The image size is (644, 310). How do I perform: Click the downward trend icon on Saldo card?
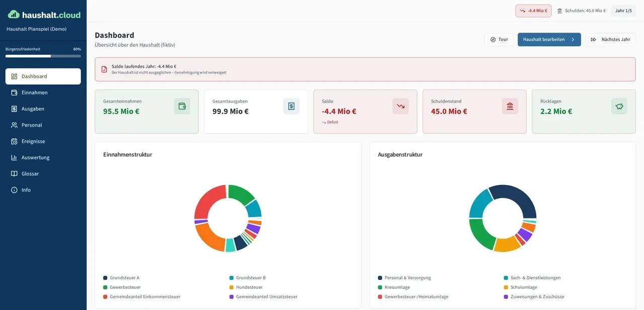[400, 106]
